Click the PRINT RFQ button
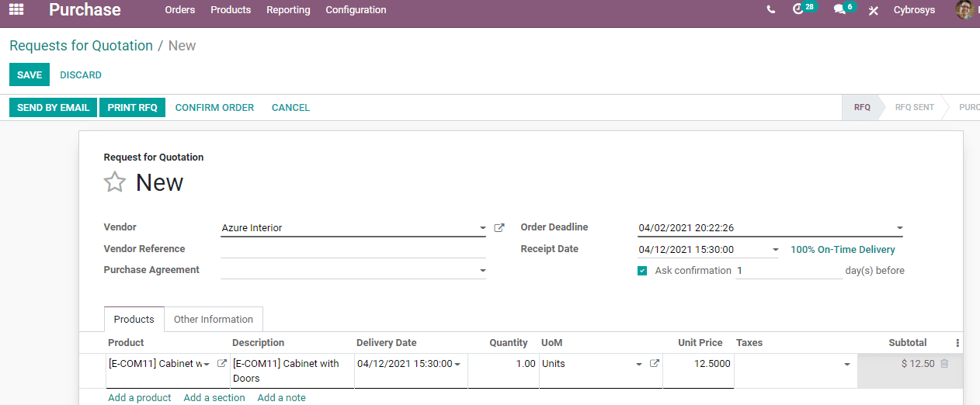The width and height of the screenshot is (980, 405). tap(133, 108)
